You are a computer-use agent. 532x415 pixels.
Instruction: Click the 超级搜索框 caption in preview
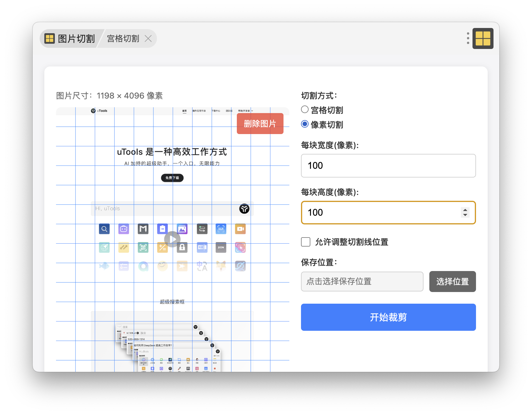(x=172, y=302)
